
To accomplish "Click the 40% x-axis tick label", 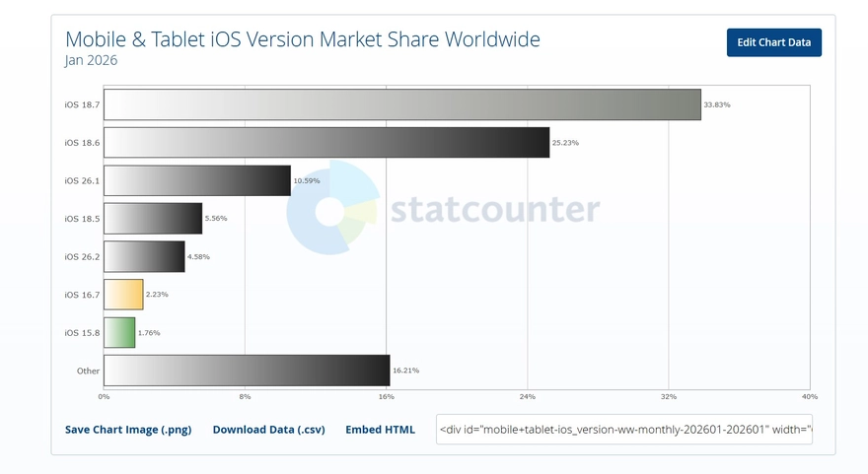I will [x=810, y=396].
